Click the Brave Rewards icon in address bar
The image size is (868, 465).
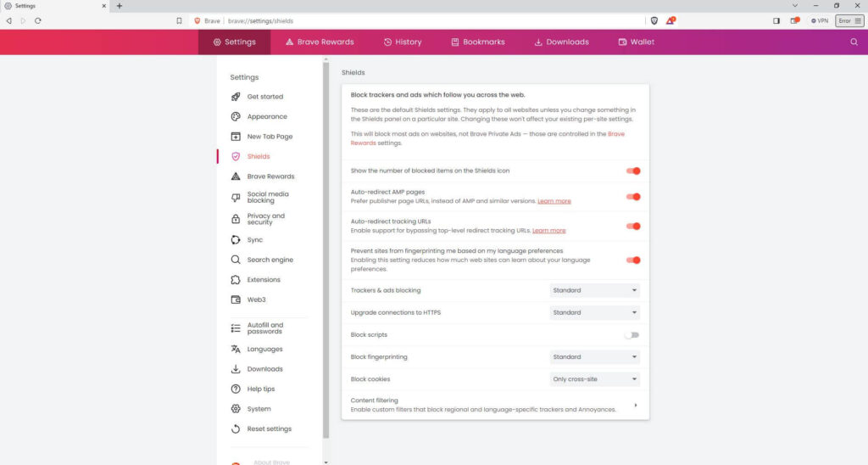[670, 20]
